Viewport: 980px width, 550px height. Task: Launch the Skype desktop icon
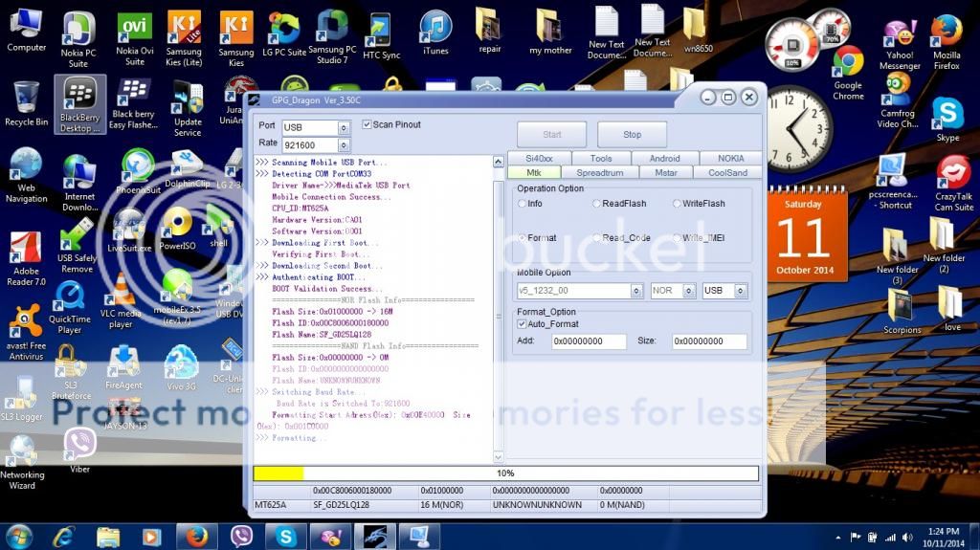pyautogui.click(x=947, y=117)
